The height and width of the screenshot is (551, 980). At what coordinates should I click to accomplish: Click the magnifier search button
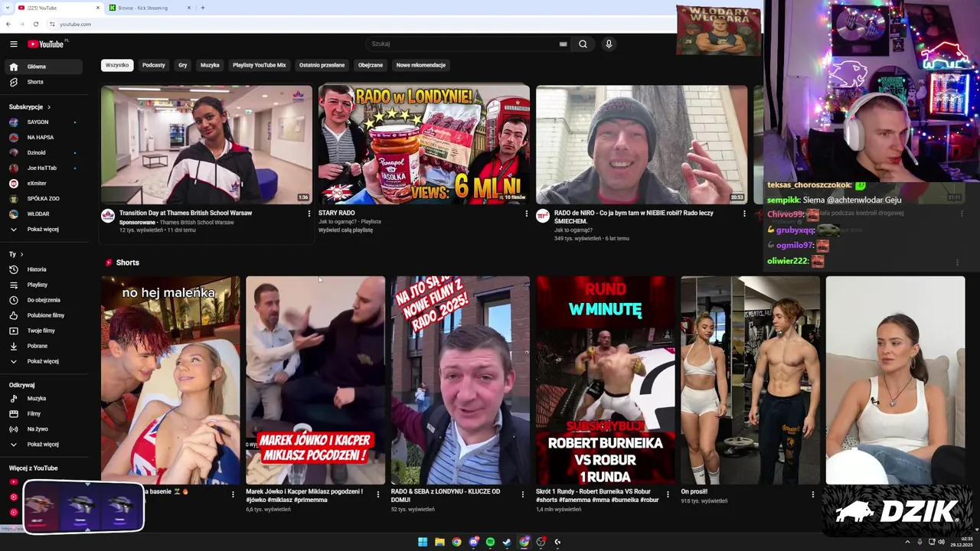click(x=583, y=44)
